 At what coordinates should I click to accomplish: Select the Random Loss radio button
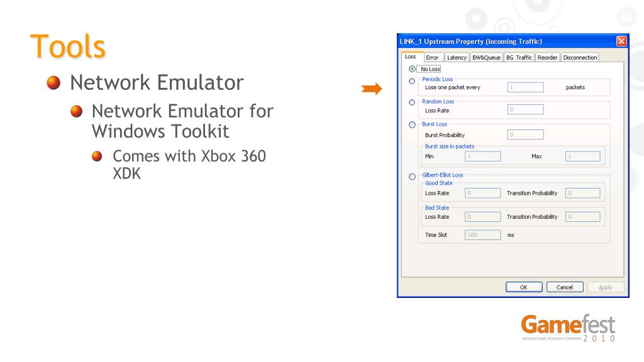(x=412, y=102)
